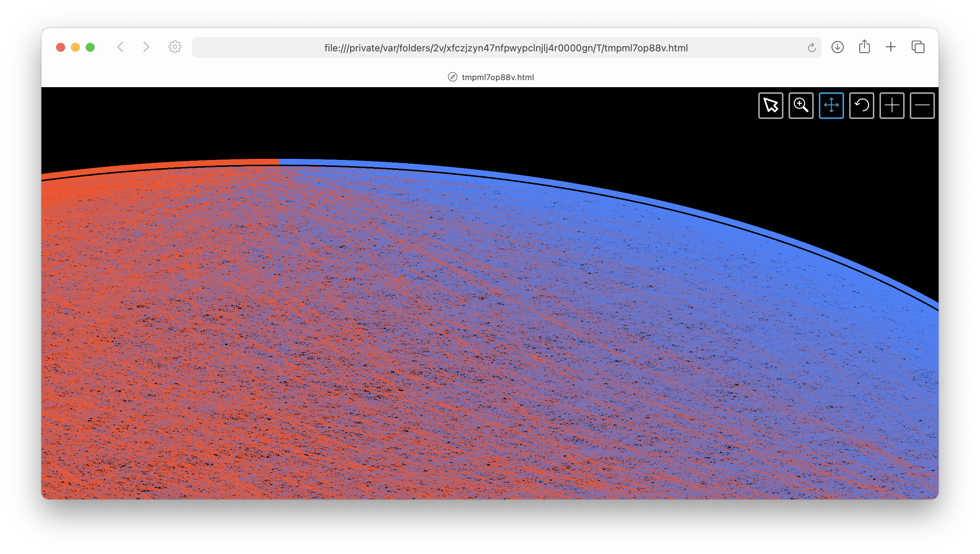The image size is (980, 554).
Task: Reload the page in address bar
Action: [811, 48]
